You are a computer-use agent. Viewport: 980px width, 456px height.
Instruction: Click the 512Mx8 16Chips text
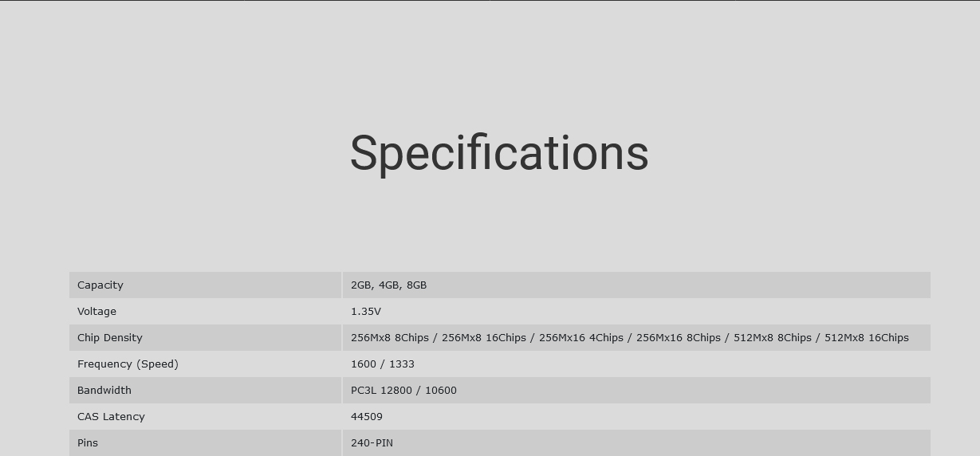[867, 337]
